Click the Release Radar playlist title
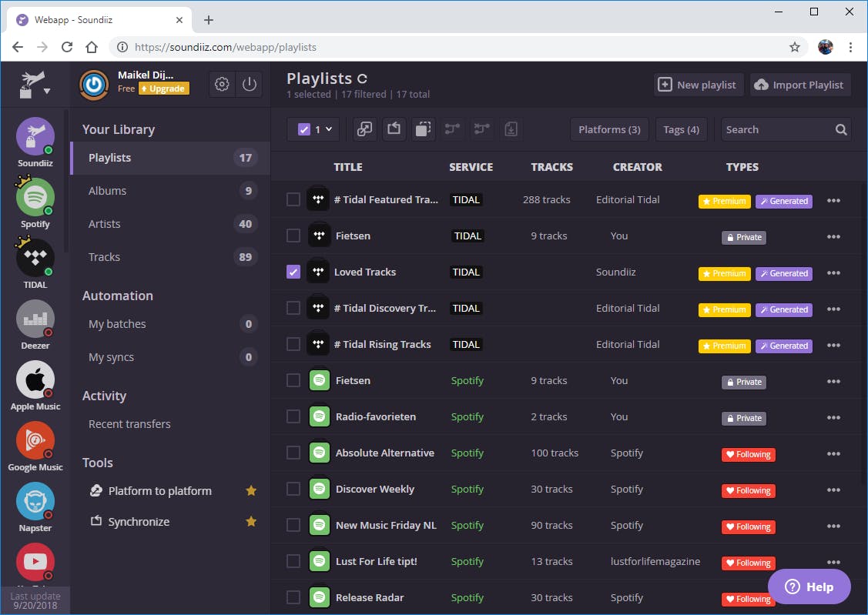This screenshot has height=615, width=868. tap(369, 598)
